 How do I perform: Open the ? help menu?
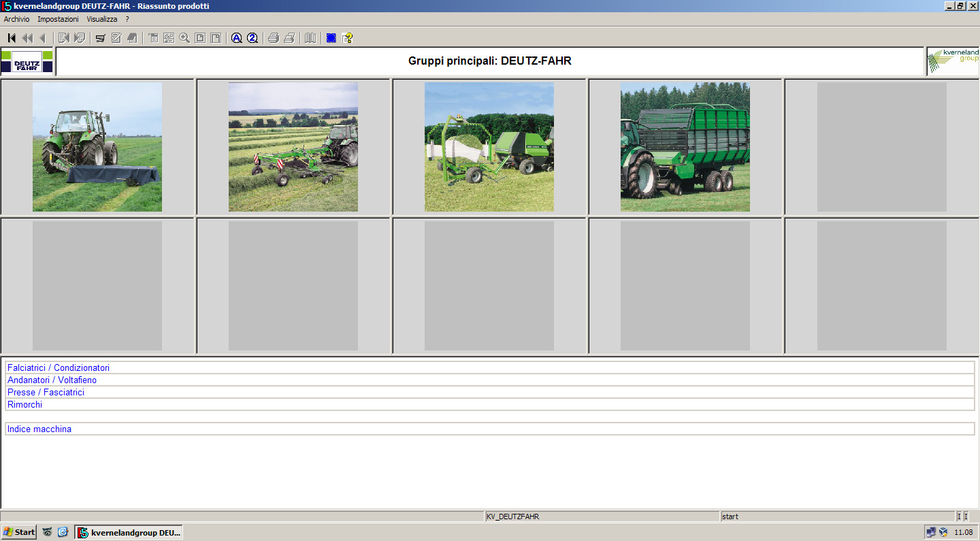click(127, 19)
